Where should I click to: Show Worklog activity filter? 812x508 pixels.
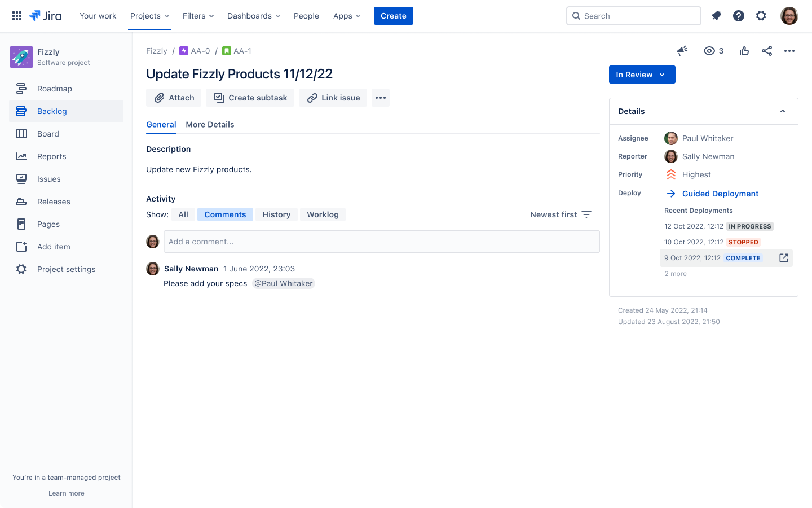pyautogui.click(x=323, y=214)
